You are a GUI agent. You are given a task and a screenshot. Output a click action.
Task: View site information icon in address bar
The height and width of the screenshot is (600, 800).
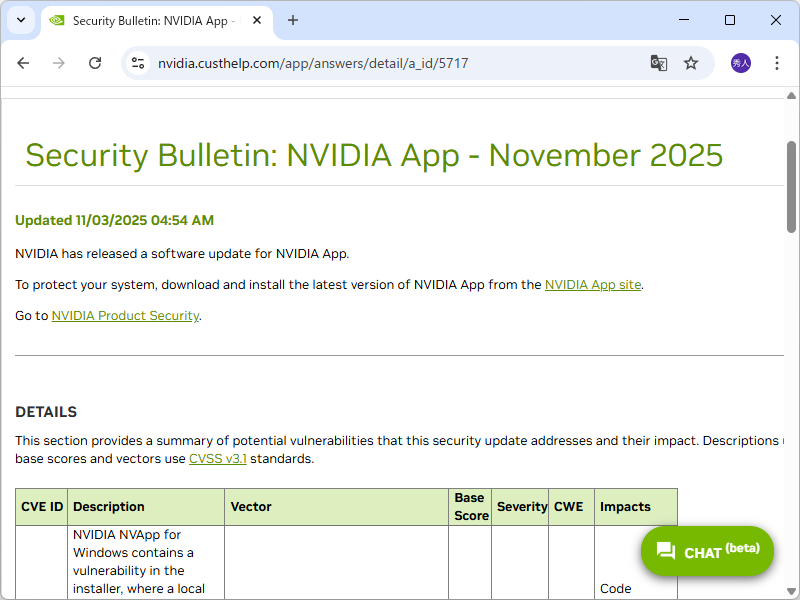138,63
